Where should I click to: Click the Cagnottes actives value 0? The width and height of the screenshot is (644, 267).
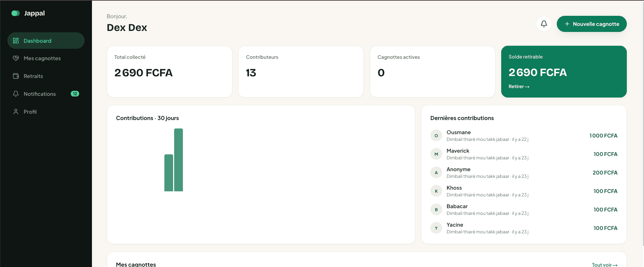click(x=381, y=73)
